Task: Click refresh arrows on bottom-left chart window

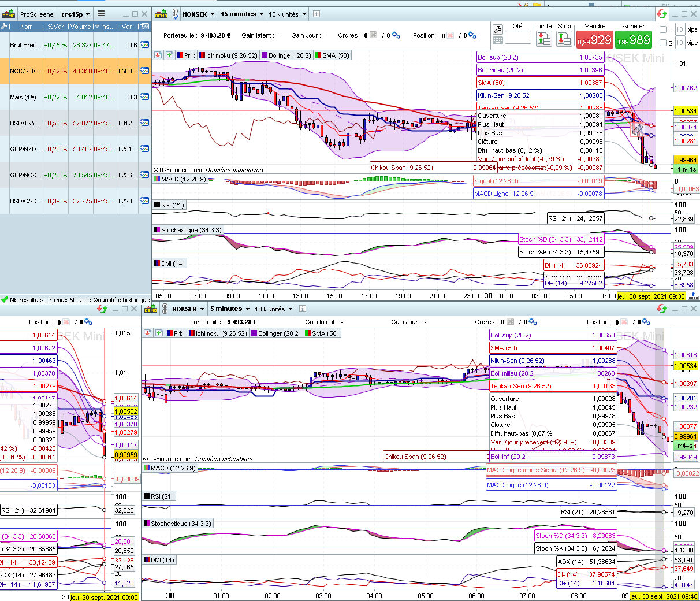Action: (x=102, y=309)
